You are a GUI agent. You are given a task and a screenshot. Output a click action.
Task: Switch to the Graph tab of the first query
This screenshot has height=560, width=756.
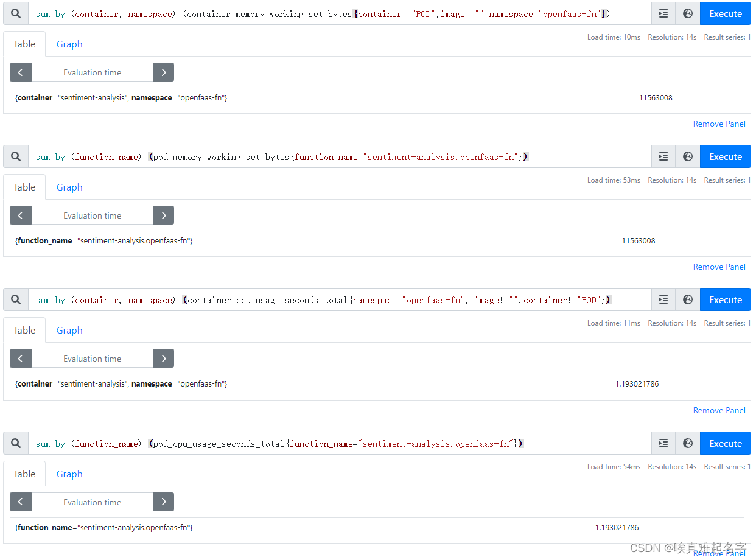coord(69,44)
